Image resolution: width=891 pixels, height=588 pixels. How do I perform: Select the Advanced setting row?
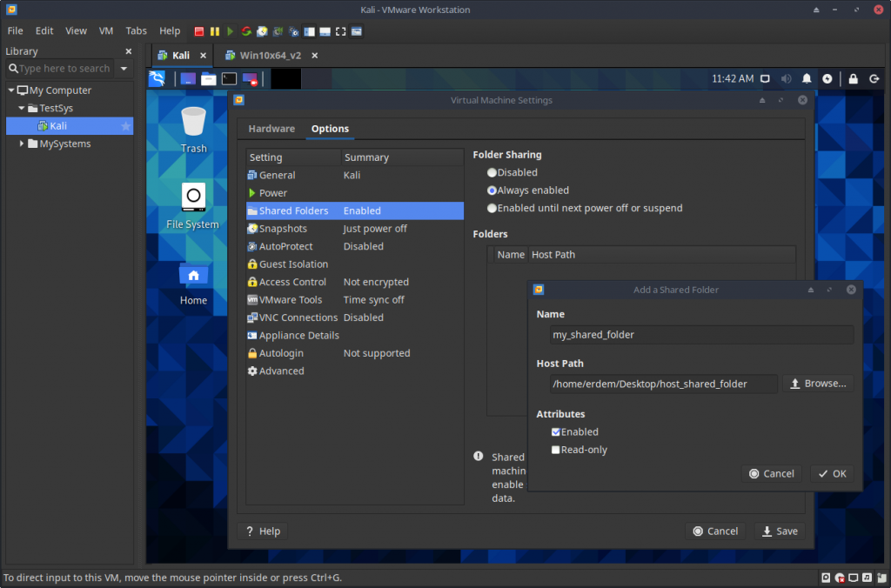tap(355, 371)
